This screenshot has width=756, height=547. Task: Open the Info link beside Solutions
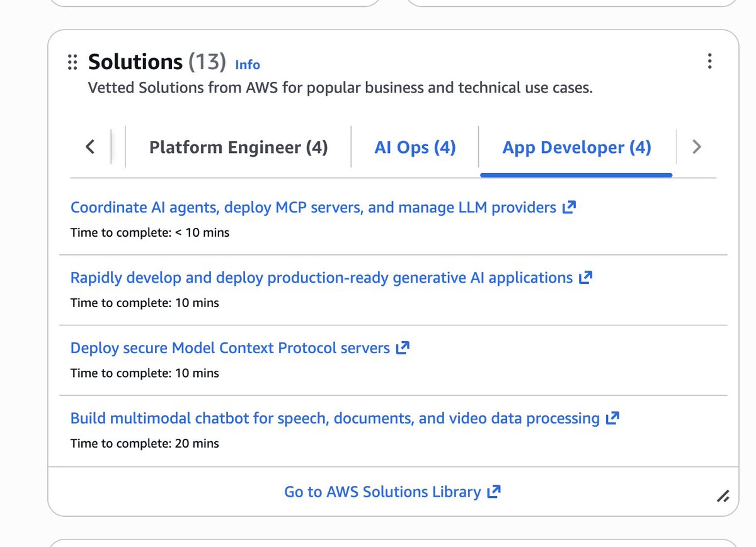tap(248, 64)
